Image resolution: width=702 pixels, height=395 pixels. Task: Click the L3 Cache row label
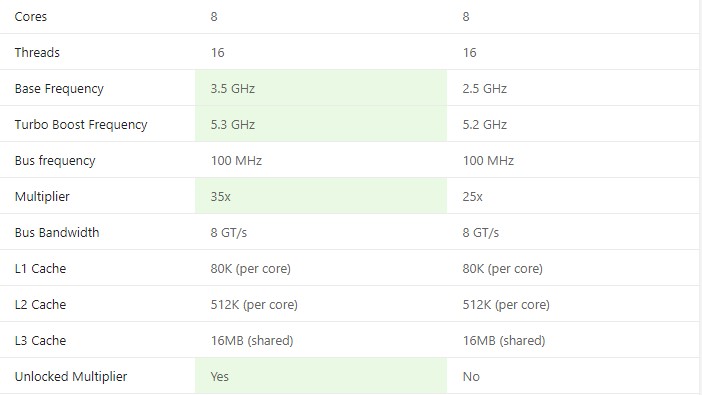pyautogui.click(x=40, y=341)
